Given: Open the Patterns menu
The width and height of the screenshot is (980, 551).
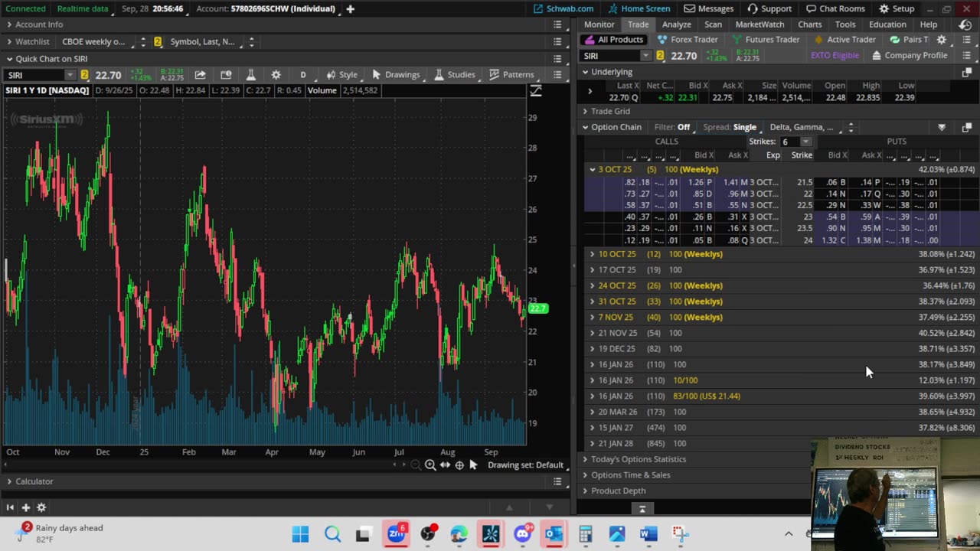Looking at the screenshot, I should coord(511,75).
